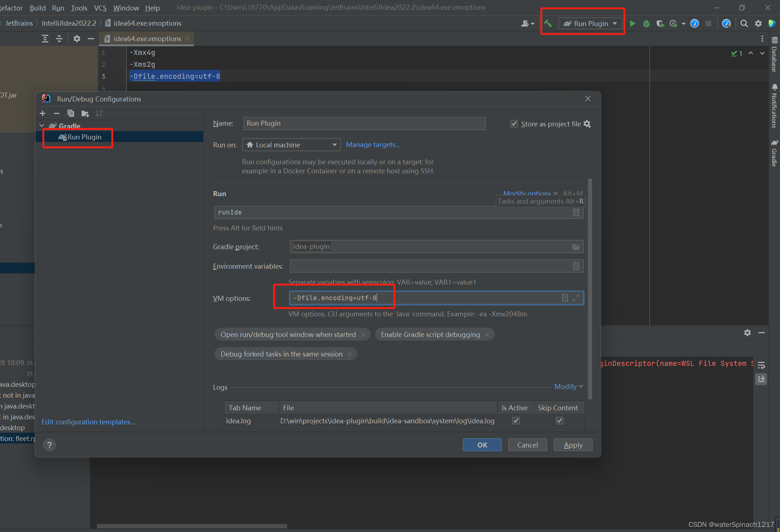Image resolution: width=780 pixels, height=532 pixels.
Task: Copy configuration using the copy icon
Action: point(71,113)
